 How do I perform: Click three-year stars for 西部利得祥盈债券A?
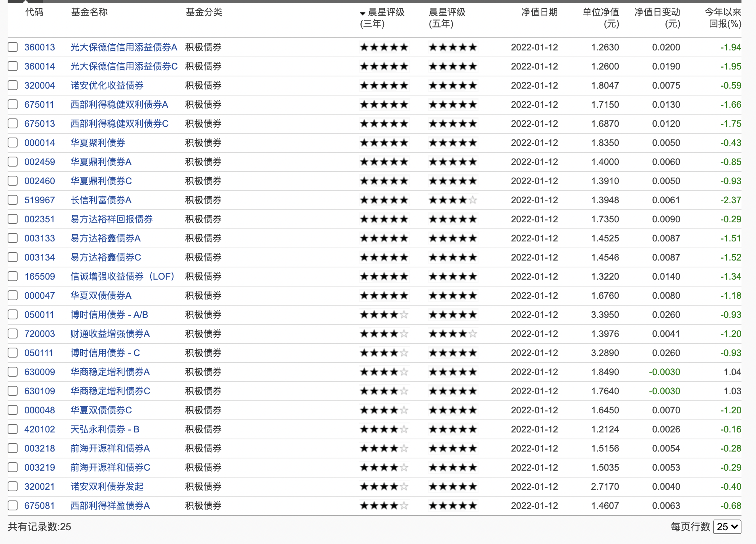pyautogui.click(x=384, y=506)
